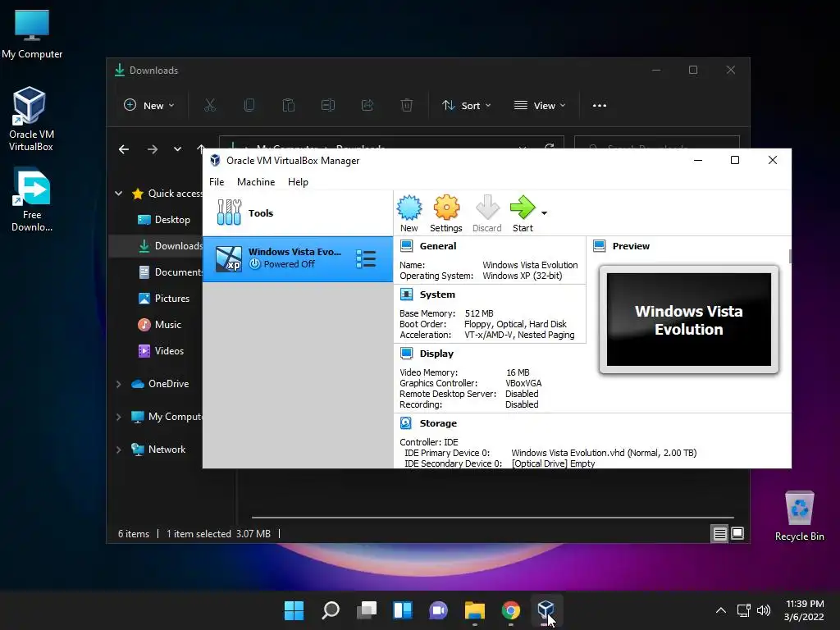Click the 16 MB video memory value
This screenshot has width=840, height=630.
[x=518, y=372]
